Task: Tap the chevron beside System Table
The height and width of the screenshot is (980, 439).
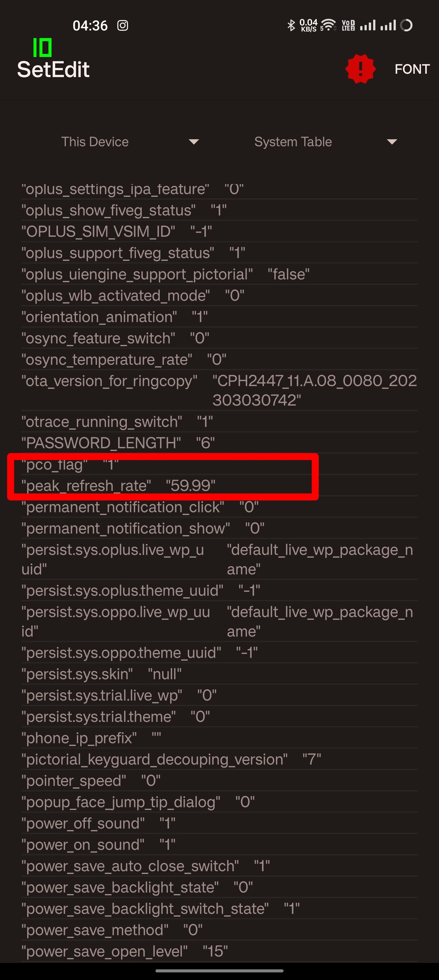Action: coord(392,142)
